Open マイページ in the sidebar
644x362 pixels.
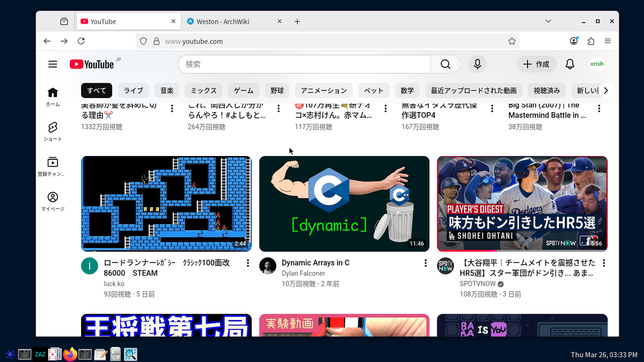53,202
